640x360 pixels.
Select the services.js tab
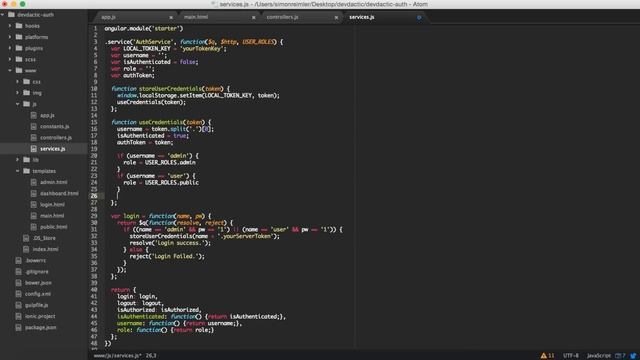click(x=384, y=17)
